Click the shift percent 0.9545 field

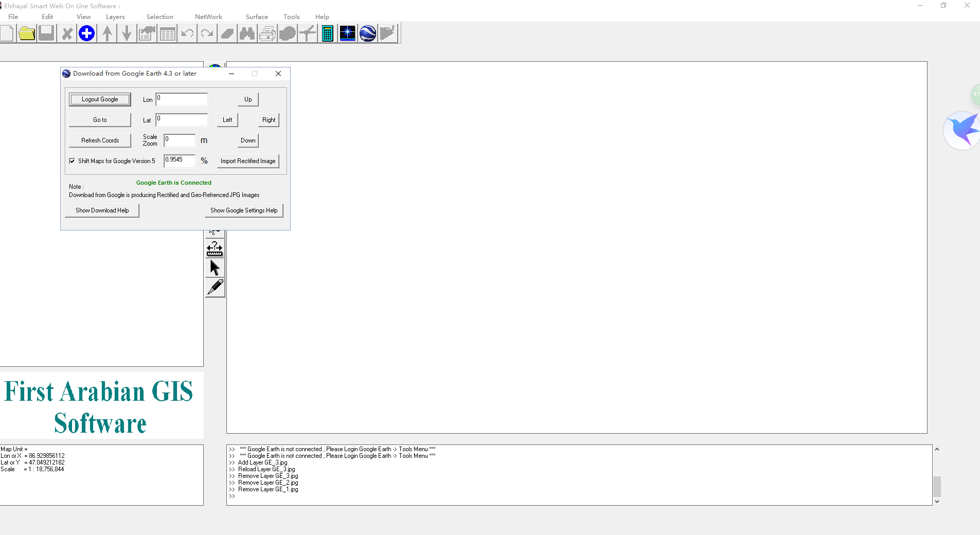point(180,161)
